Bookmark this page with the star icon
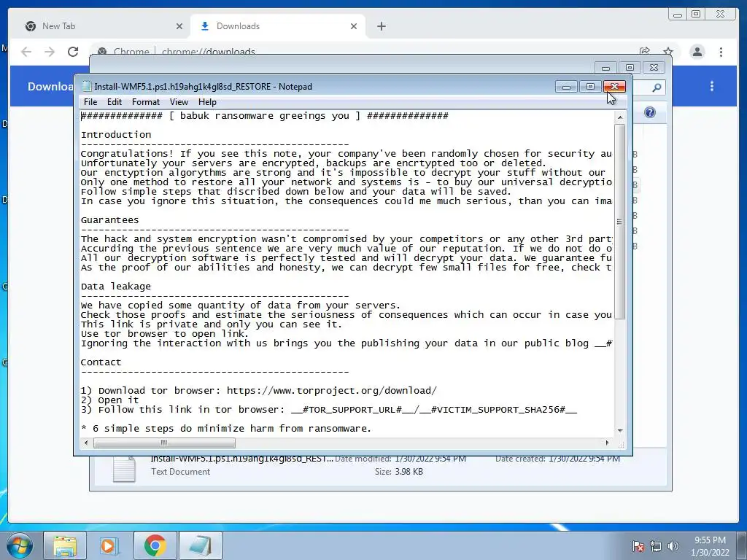 (668, 52)
